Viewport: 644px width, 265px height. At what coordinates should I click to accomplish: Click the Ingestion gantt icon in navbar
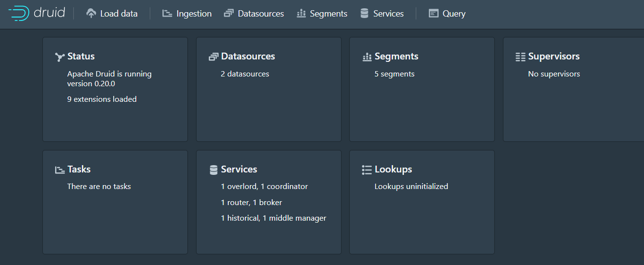pos(167,14)
